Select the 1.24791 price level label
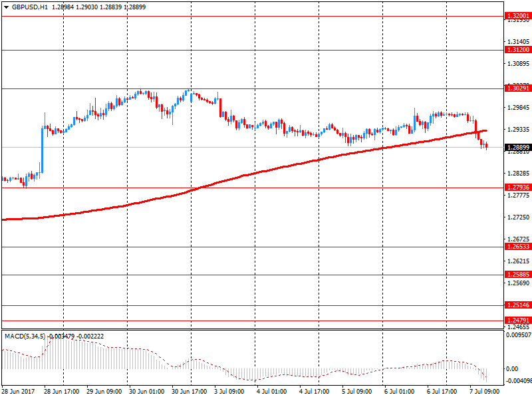Viewport: 532px width, 399px height. pyautogui.click(x=518, y=321)
